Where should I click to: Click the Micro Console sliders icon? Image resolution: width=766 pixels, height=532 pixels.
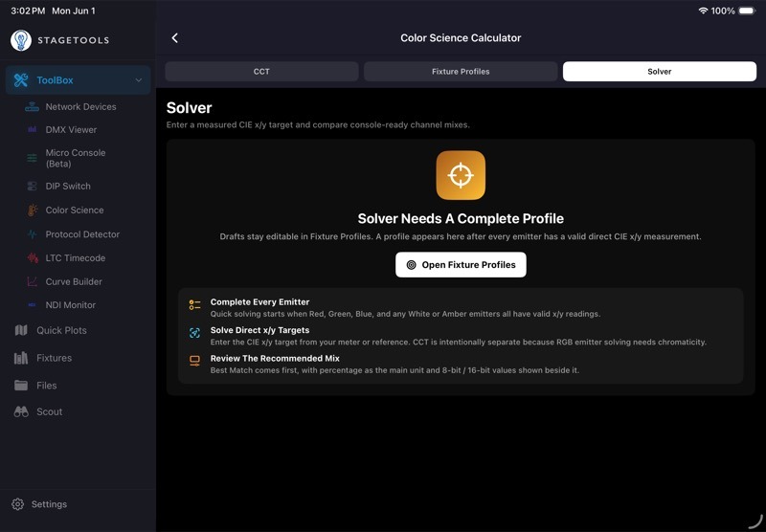pyautogui.click(x=32, y=158)
